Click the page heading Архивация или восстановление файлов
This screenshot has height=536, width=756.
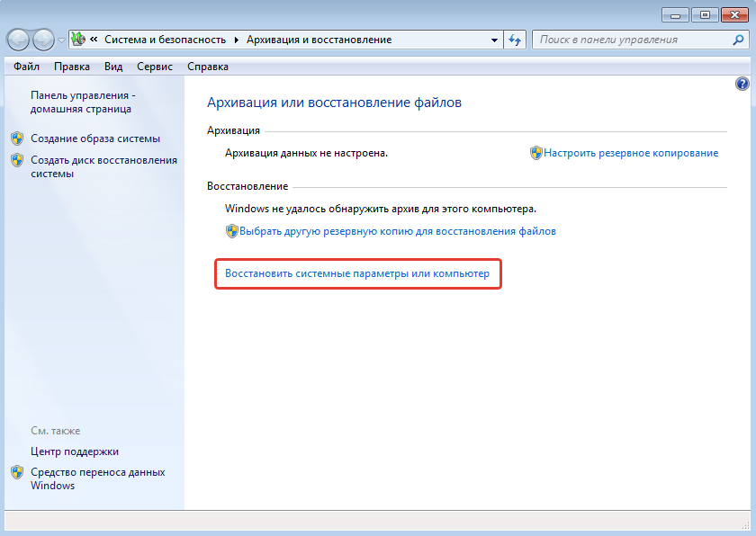[334, 103]
